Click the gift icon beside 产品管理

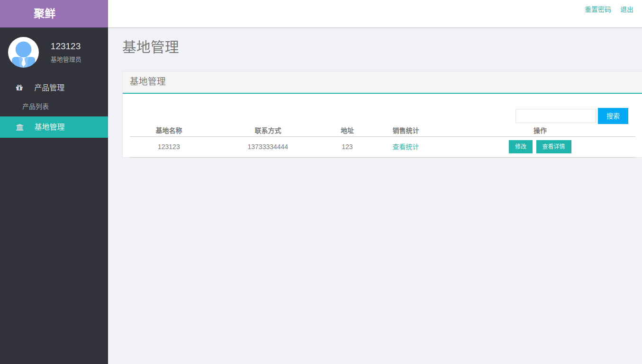19,88
